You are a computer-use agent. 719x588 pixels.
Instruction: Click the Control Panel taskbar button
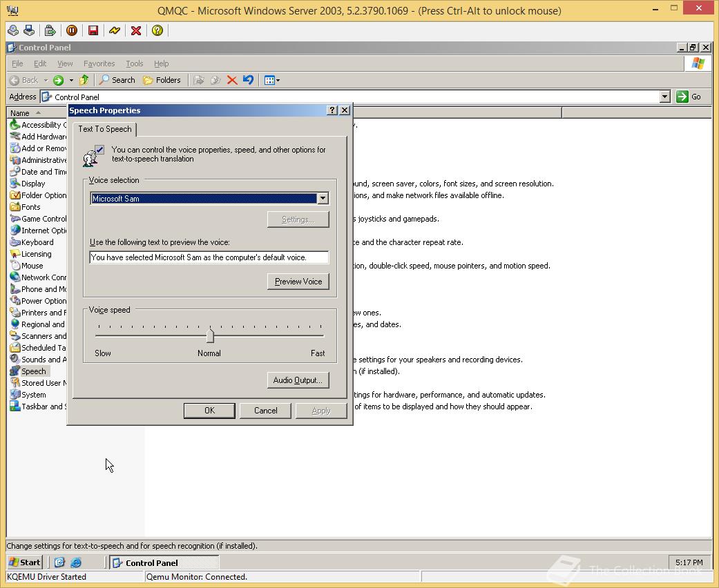tap(164, 562)
